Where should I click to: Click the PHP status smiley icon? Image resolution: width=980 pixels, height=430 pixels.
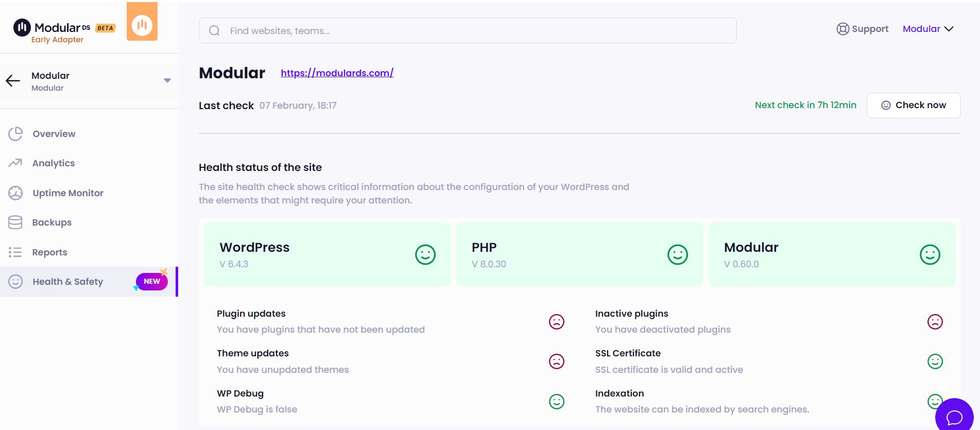pos(677,254)
